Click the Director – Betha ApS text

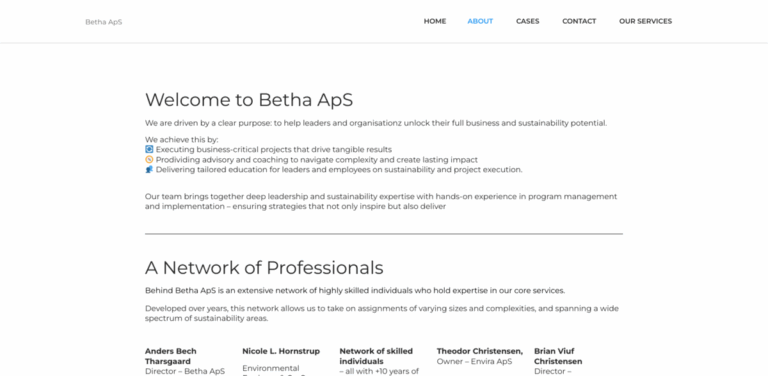tap(185, 372)
